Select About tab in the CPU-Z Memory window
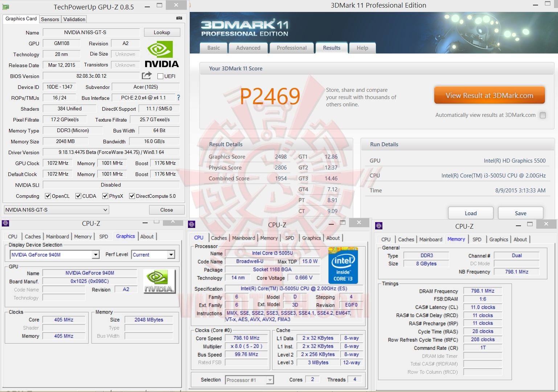558x392 pixels. pyautogui.click(x=520, y=240)
